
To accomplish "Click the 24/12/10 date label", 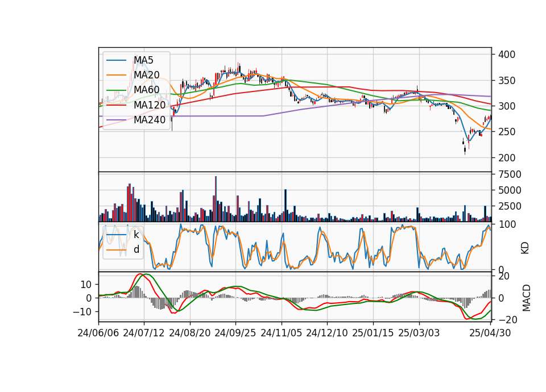I will click(x=327, y=333).
